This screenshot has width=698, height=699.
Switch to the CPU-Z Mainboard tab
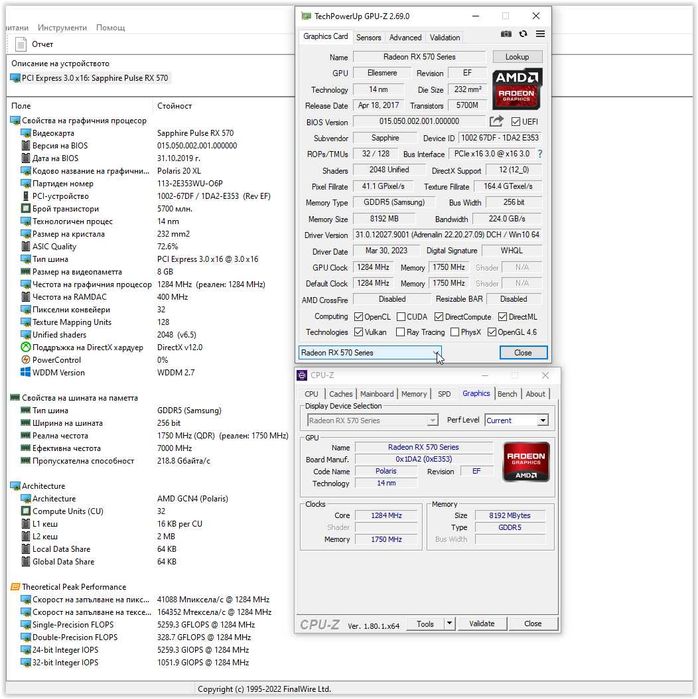[x=377, y=394]
